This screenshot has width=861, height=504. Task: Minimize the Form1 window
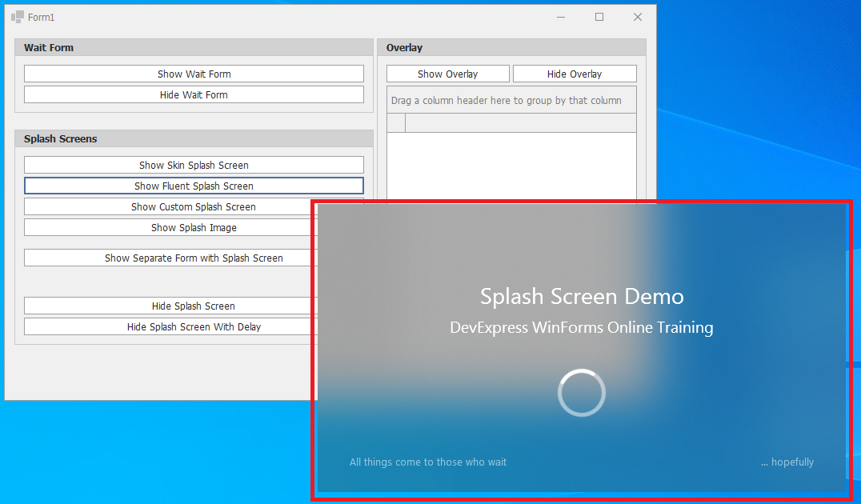pos(561,17)
